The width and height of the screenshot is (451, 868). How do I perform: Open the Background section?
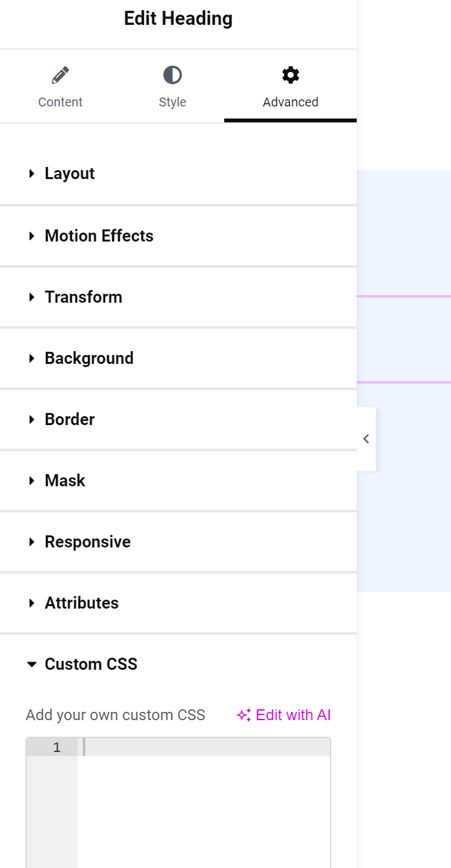[x=178, y=358]
